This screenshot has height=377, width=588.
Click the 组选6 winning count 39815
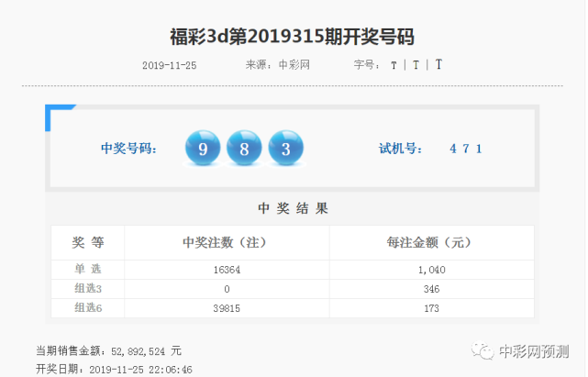pyautogui.click(x=227, y=308)
